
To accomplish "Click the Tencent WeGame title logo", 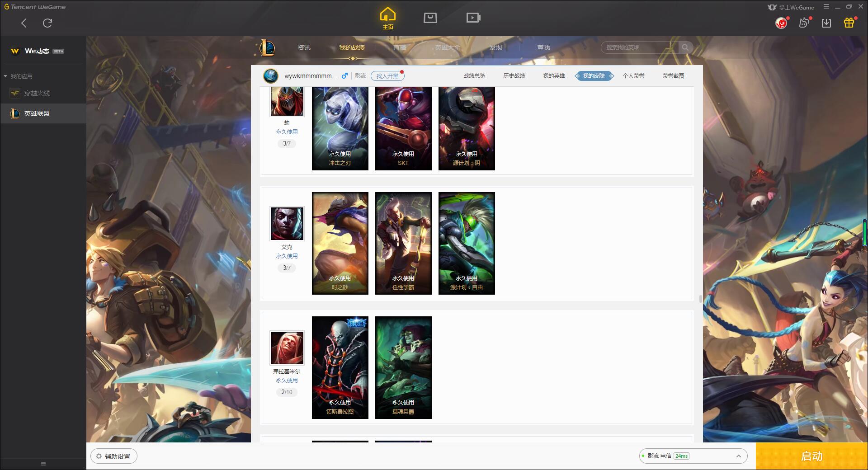I will coord(35,7).
